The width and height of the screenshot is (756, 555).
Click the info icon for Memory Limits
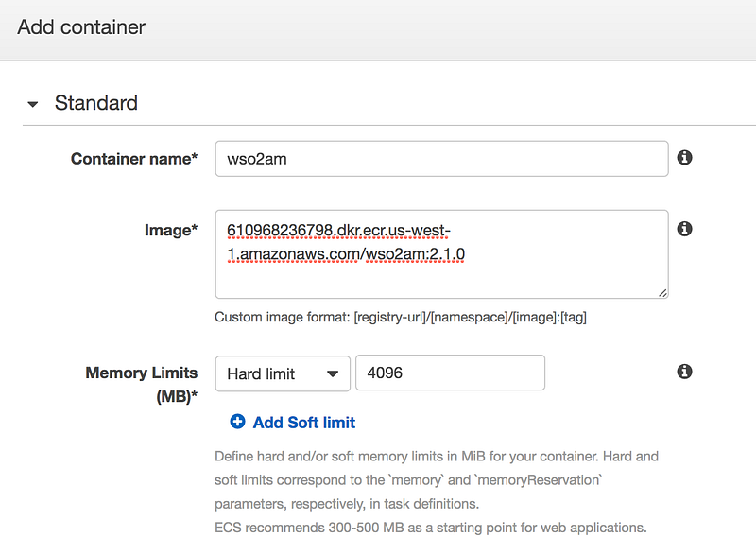point(685,373)
